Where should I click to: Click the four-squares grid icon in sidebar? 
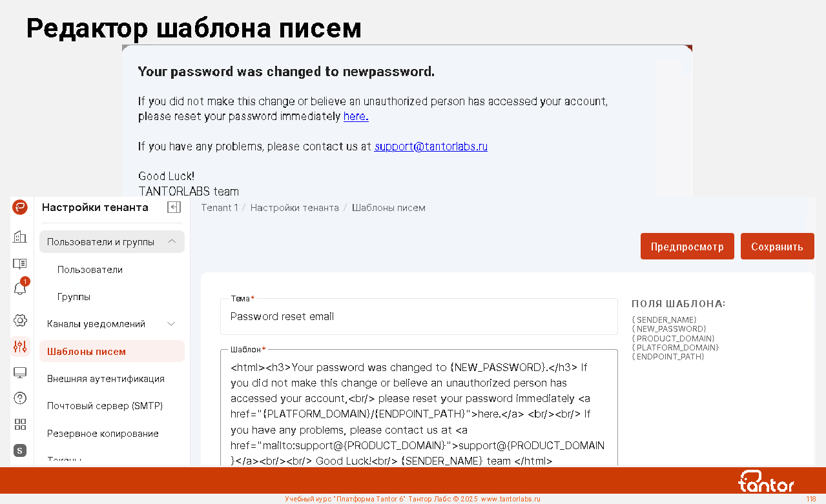pos(20,424)
